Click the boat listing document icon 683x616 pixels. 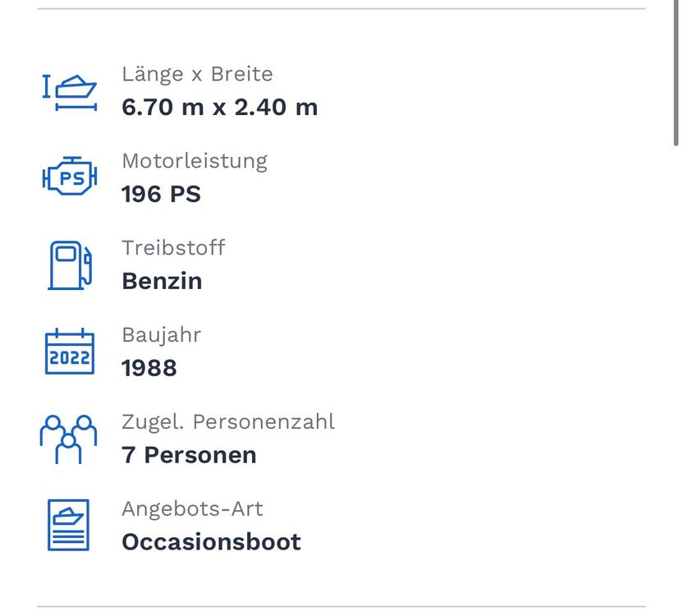68,526
